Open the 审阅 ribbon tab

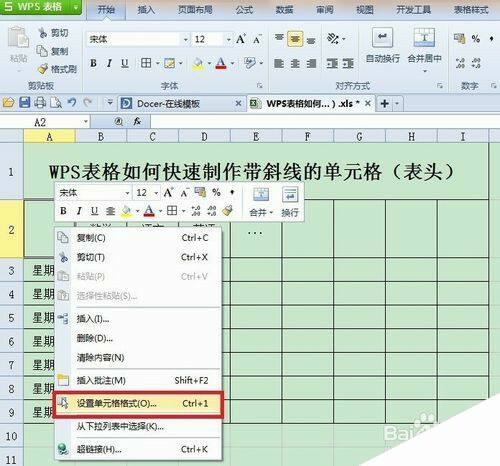point(325,10)
